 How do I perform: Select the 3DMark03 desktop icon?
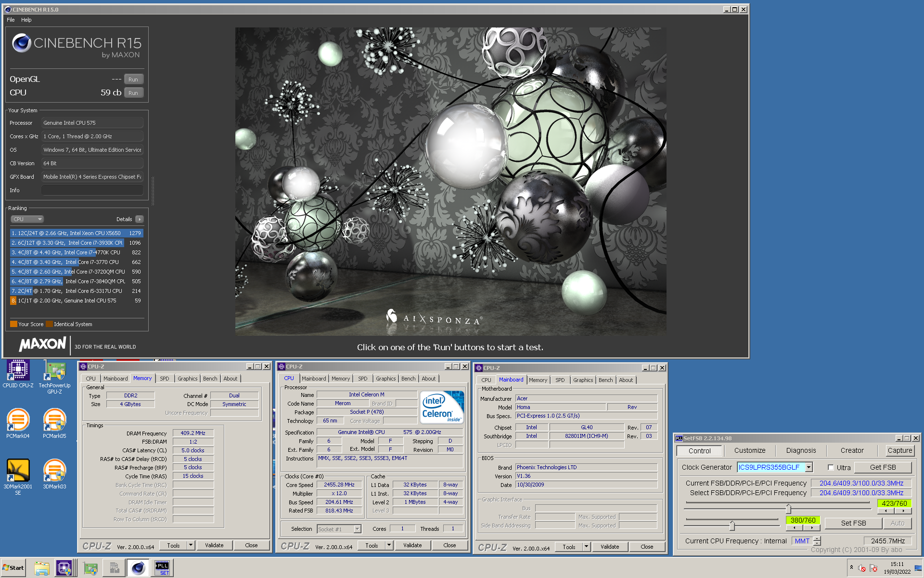click(x=54, y=474)
